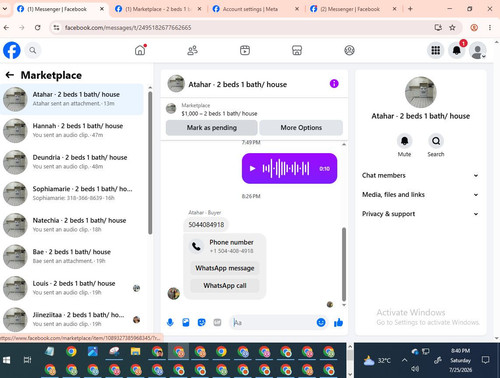Attach a file with the photo icon
500x378 pixels.
pos(186,322)
